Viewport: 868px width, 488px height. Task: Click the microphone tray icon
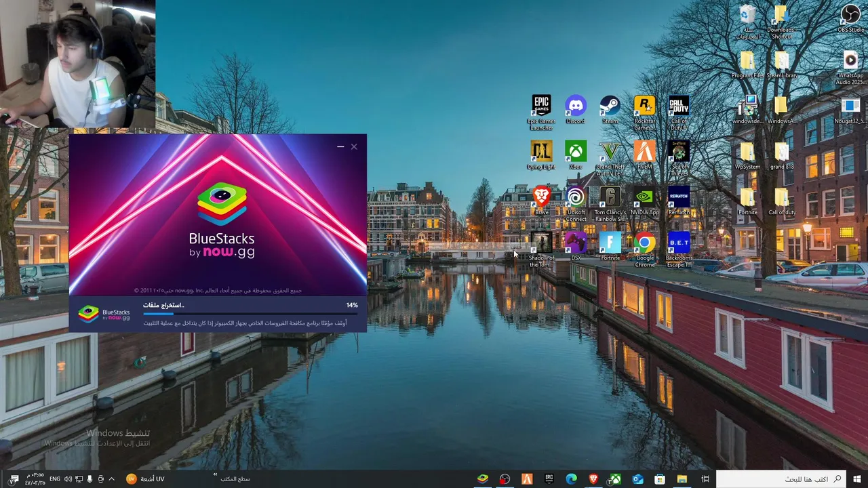click(x=90, y=479)
